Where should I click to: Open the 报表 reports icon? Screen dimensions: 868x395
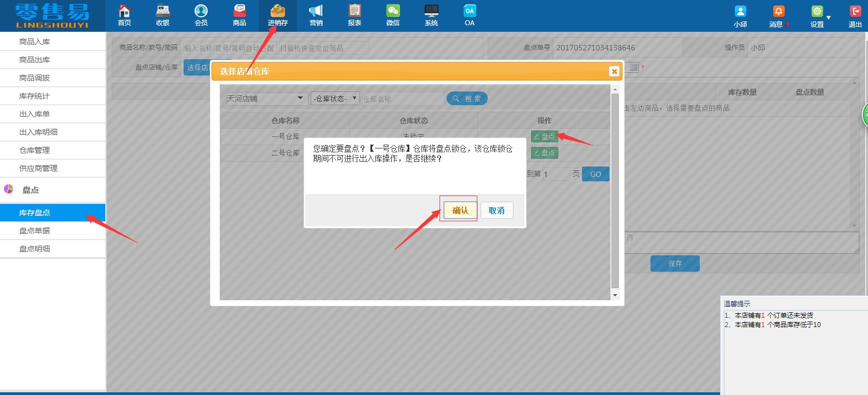point(355,11)
